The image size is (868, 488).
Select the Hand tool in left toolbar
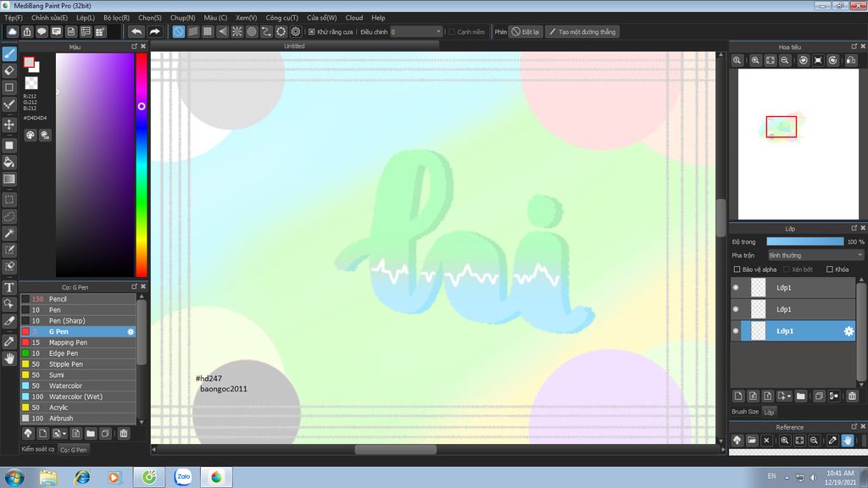[x=9, y=358]
